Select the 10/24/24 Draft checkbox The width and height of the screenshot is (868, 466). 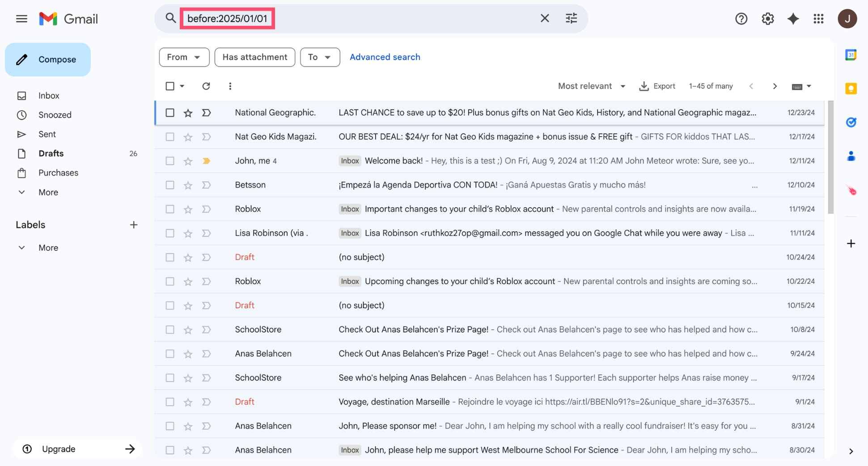[x=170, y=257]
